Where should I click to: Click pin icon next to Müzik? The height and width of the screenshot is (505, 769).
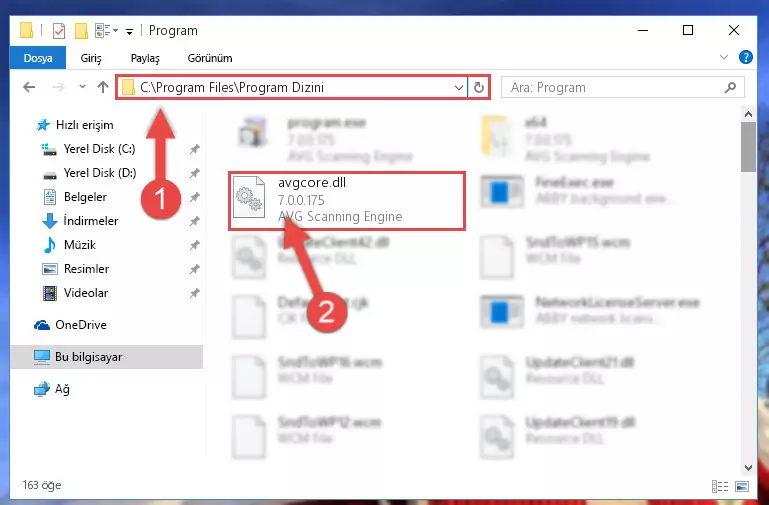195,245
